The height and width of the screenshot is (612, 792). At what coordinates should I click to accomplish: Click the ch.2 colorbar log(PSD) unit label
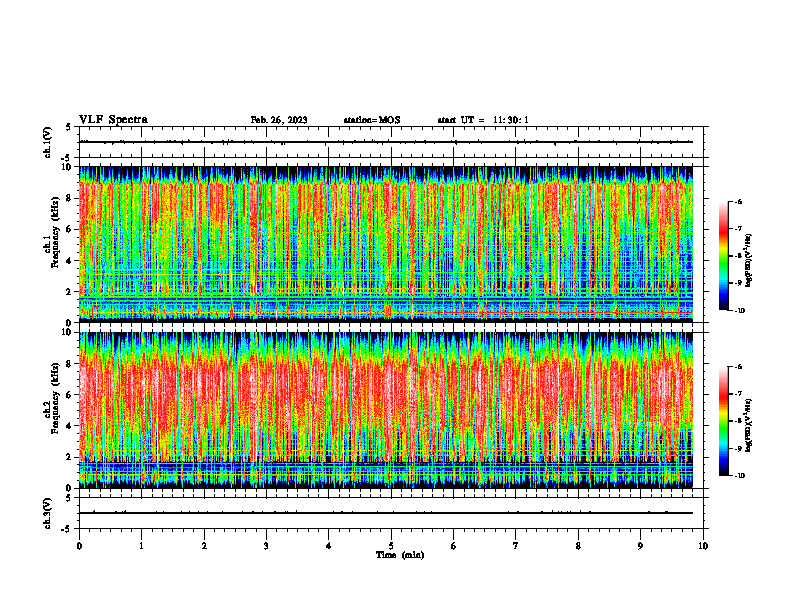click(749, 425)
